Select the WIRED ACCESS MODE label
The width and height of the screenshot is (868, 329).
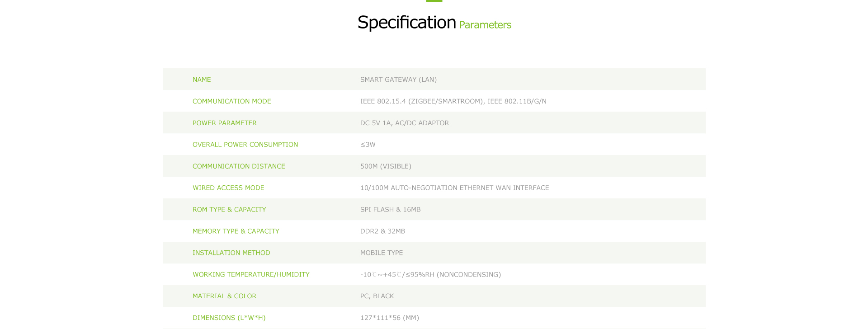pos(228,188)
